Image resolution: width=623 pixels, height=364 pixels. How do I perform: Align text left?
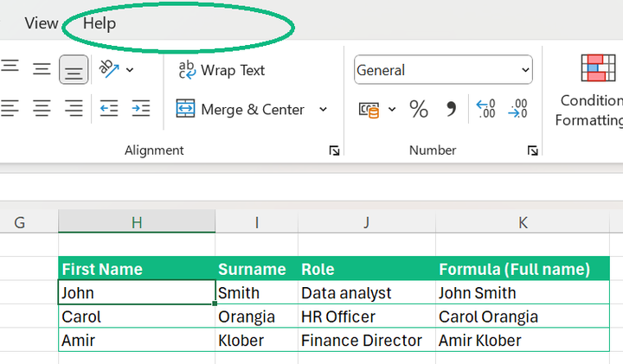click(10, 108)
